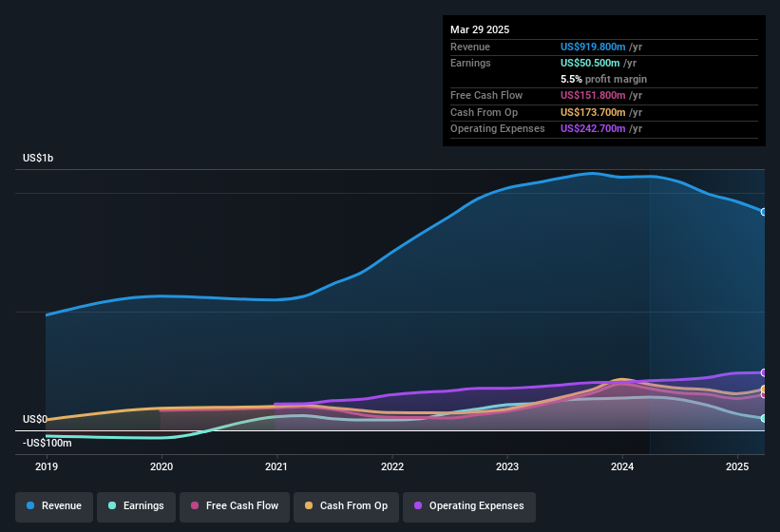Click the 2025 x-axis label
Image resolution: width=780 pixels, height=532 pixels.
click(x=737, y=466)
